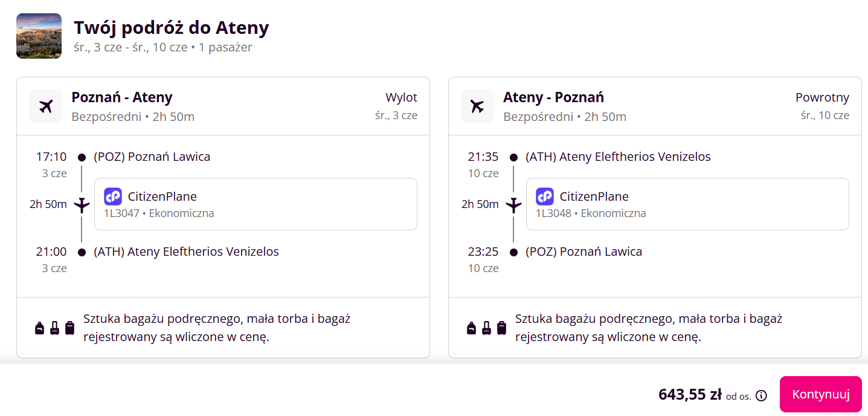Click the luggage icons in the Ateny - Poznań card
The image size is (868, 416).
(486, 328)
